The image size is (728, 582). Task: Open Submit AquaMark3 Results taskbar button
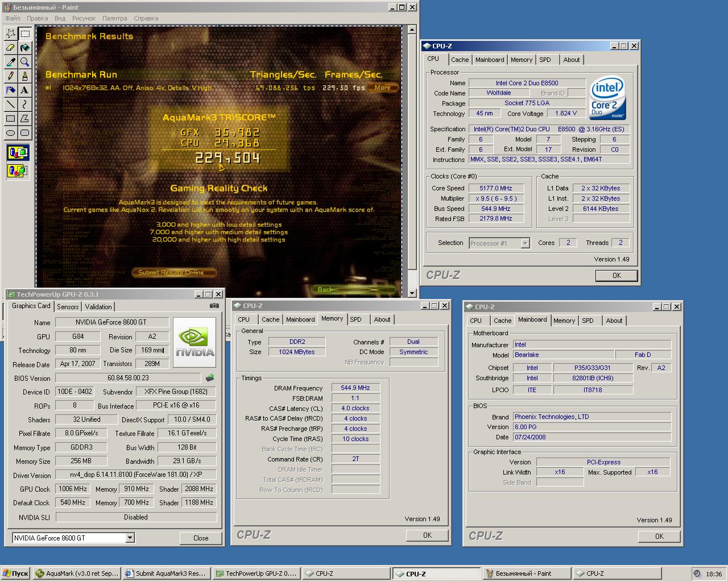(166, 573)
